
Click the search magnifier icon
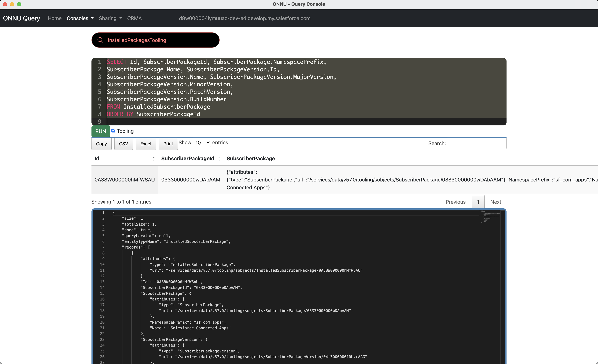pyautogui.click(x=100, y=40)
